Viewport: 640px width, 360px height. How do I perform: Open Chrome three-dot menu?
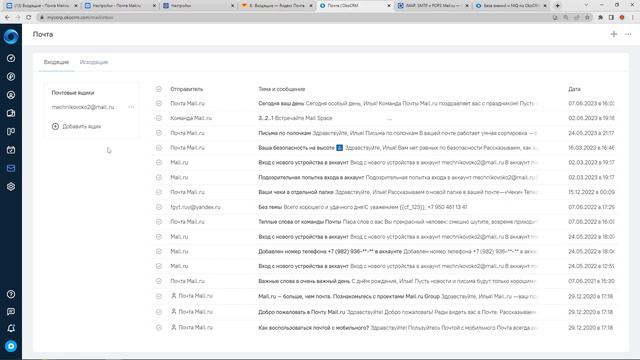(x=633, y=18)
